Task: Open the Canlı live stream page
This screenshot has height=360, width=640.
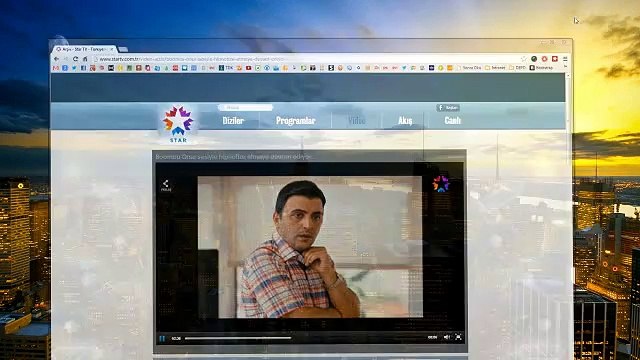Action: [452, 120]
